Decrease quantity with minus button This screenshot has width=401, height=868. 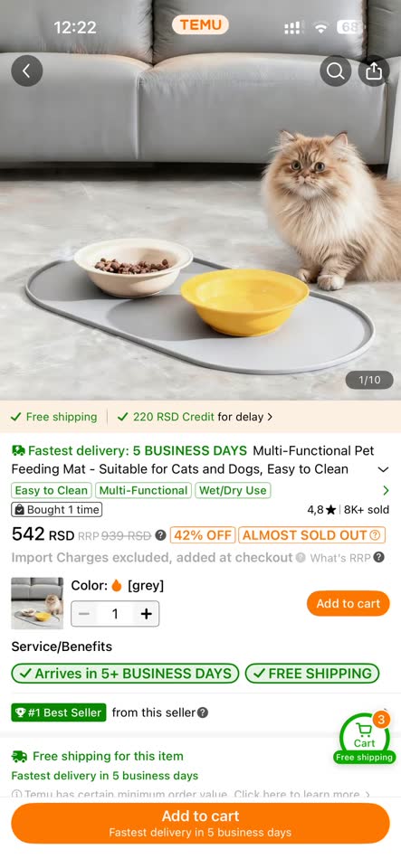click(84, 614)
